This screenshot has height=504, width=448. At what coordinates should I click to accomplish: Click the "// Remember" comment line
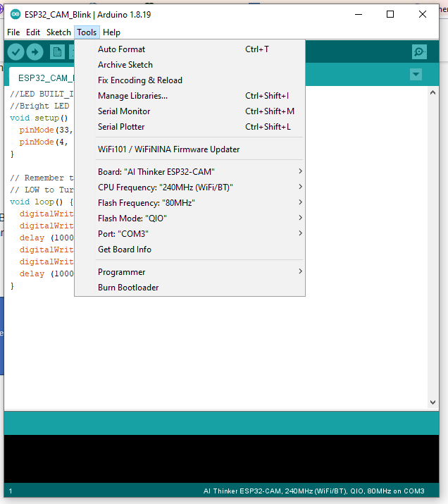[x=42, y=178]
